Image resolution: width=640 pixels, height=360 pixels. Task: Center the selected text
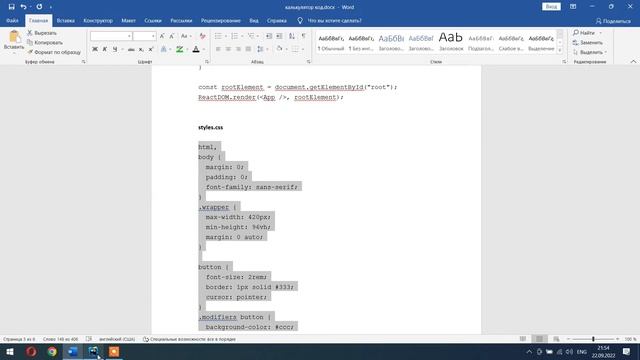pos(228,49)
